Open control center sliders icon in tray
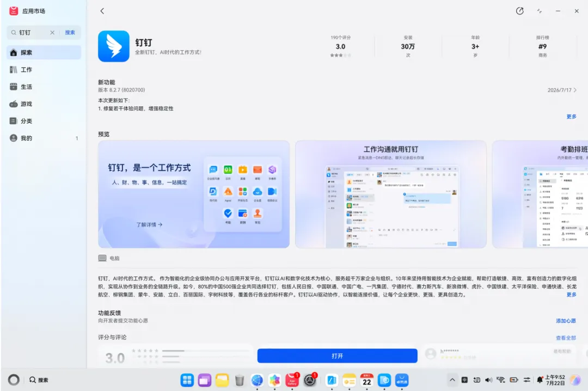This screenshot has width=588, height=391. click(527, 380)
